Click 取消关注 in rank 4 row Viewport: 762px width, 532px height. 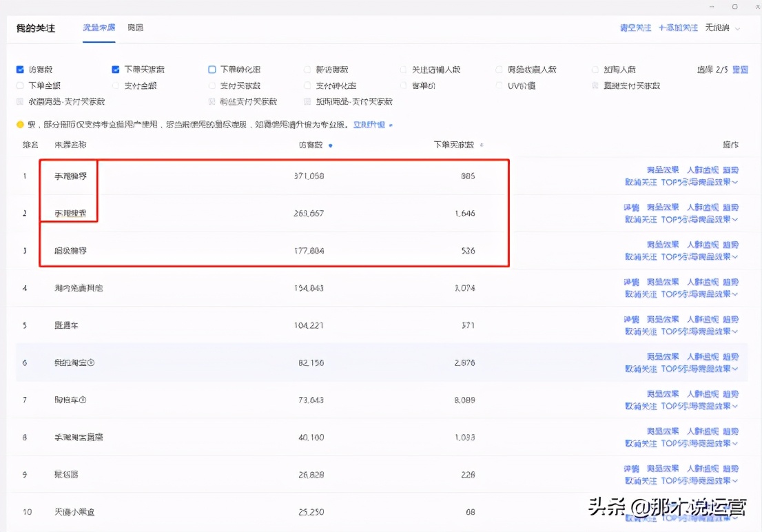(641, 294)
